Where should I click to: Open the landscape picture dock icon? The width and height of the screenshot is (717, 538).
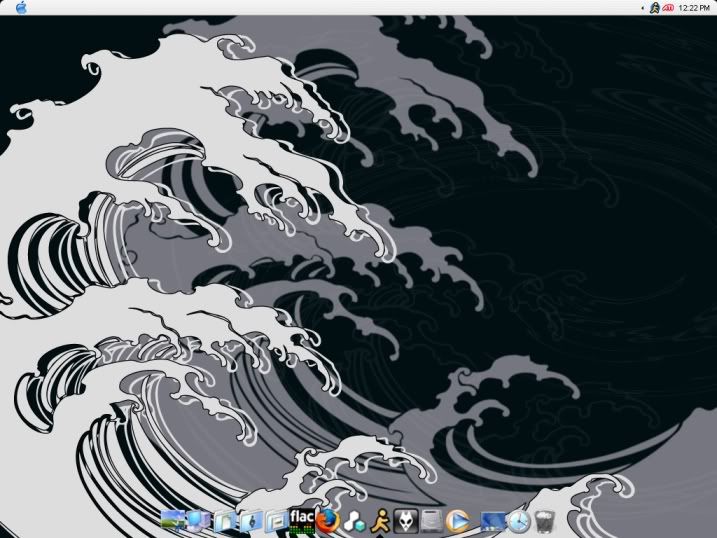tap(173, 520)
